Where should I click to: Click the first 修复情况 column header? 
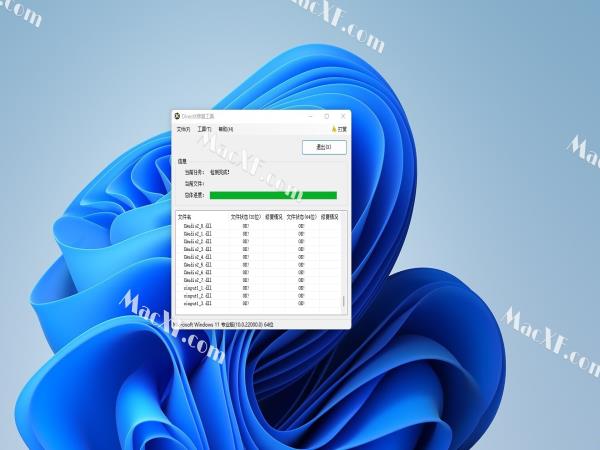click(273, 217)
